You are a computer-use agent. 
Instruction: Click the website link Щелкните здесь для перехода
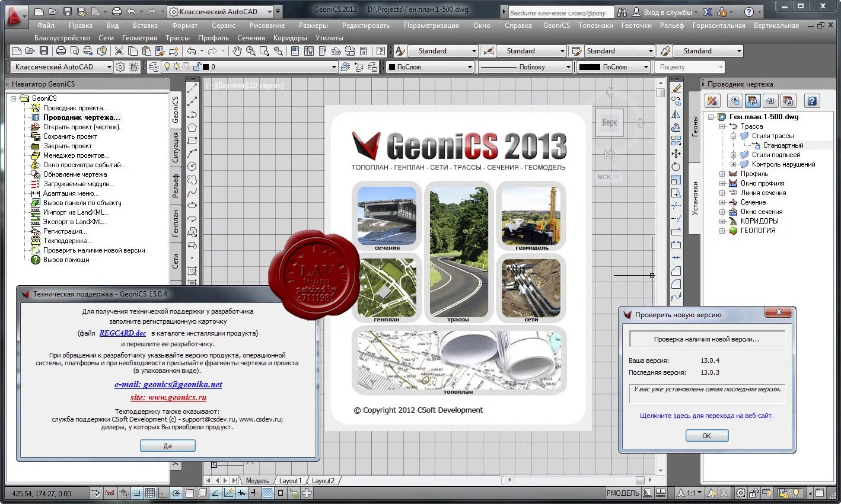pos(706,416)
